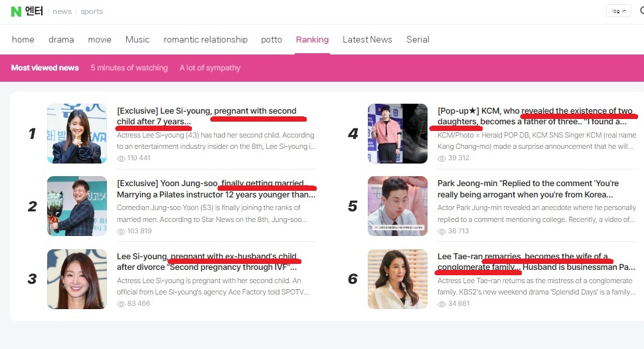Screen dimensions: 644x349
Task: Click the eye icon beside 39 312
Action: (x=442, y=158)
